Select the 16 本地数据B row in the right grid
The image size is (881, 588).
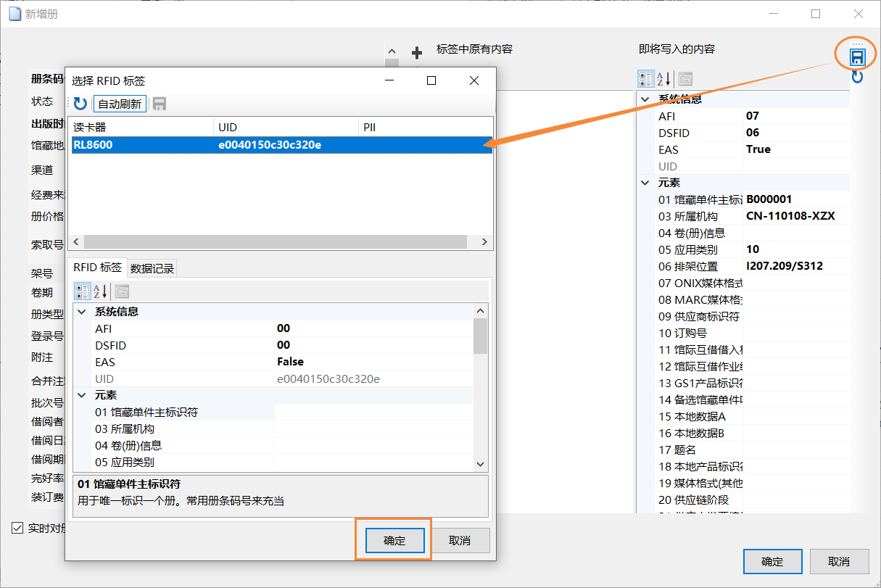(x=743, y=433)
